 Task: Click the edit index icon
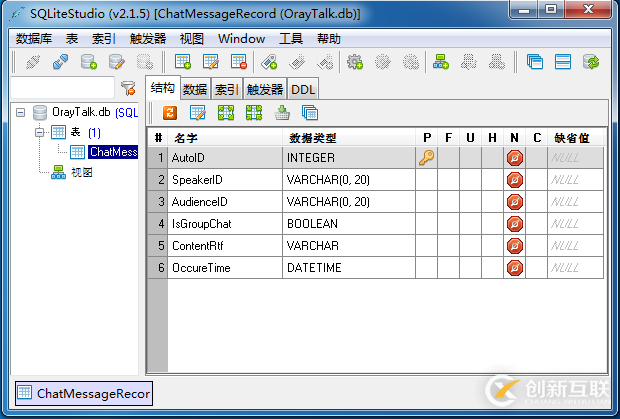pos(297,62)
